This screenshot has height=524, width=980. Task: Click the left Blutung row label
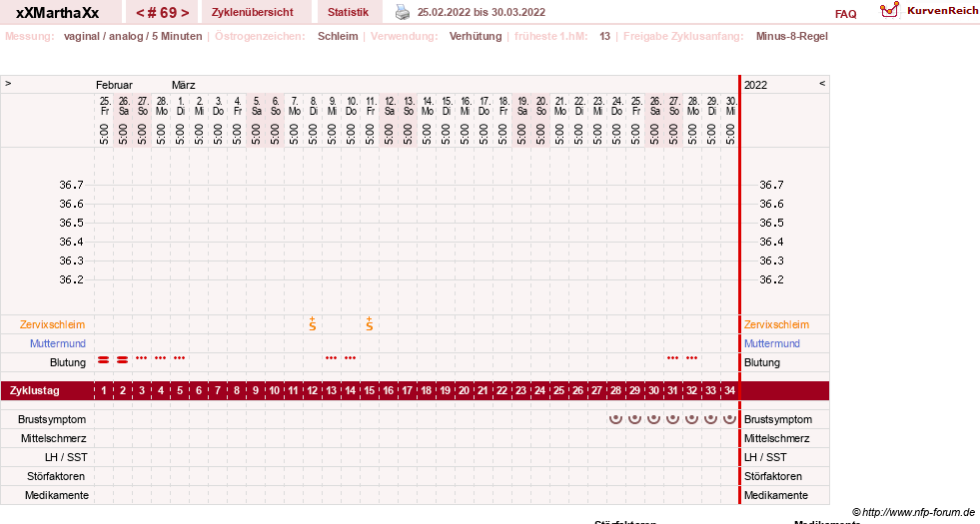coord(68,362)
